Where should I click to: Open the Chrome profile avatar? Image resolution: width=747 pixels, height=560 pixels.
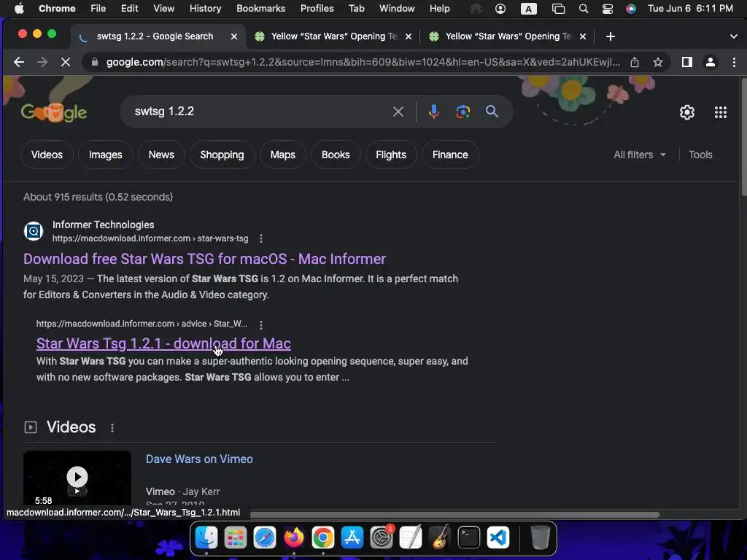point(711,62)
